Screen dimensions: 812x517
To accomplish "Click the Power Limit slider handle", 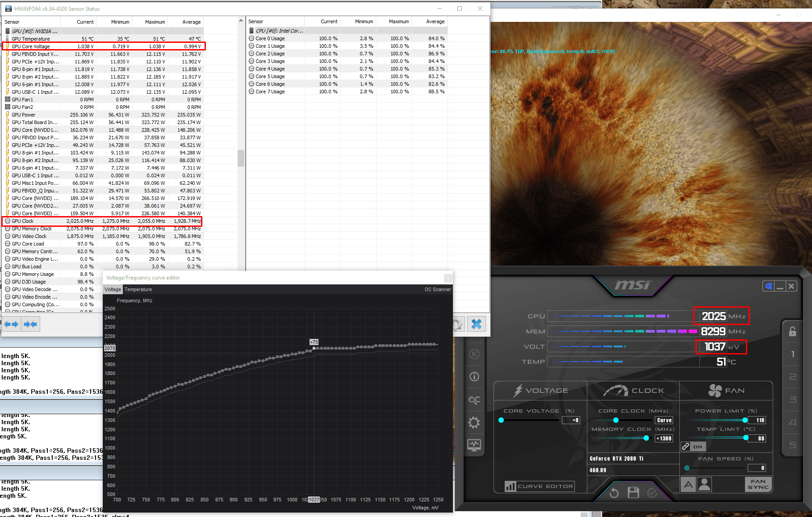I will tap(745, 420).
